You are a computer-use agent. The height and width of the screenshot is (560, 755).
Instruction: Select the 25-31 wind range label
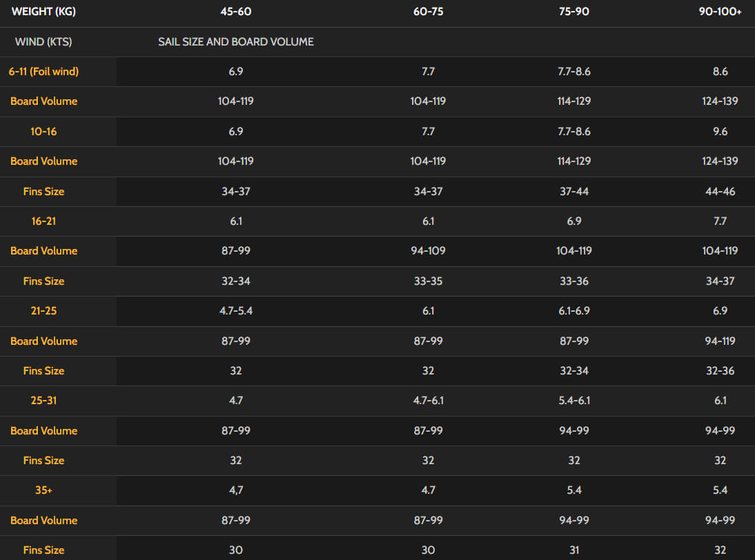(43, 400)
